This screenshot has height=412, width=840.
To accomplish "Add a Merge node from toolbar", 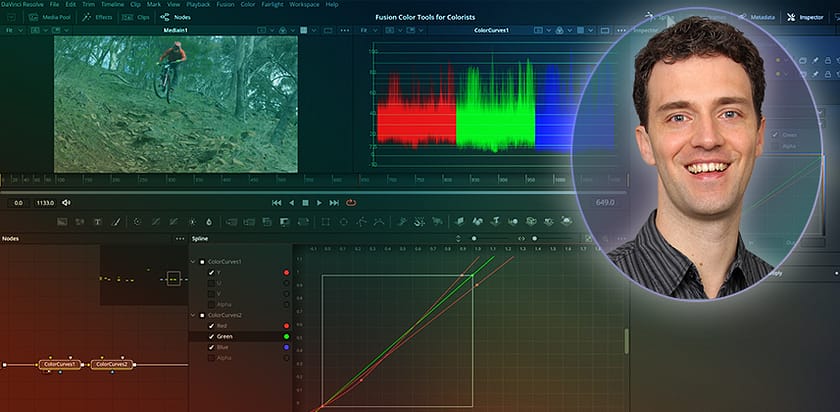I will 231,221.
